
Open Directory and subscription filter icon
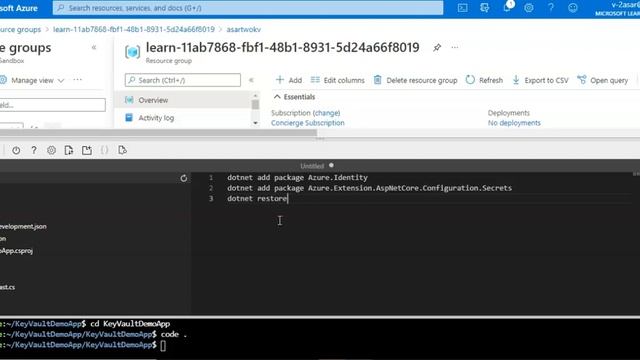tap(484, 8)
